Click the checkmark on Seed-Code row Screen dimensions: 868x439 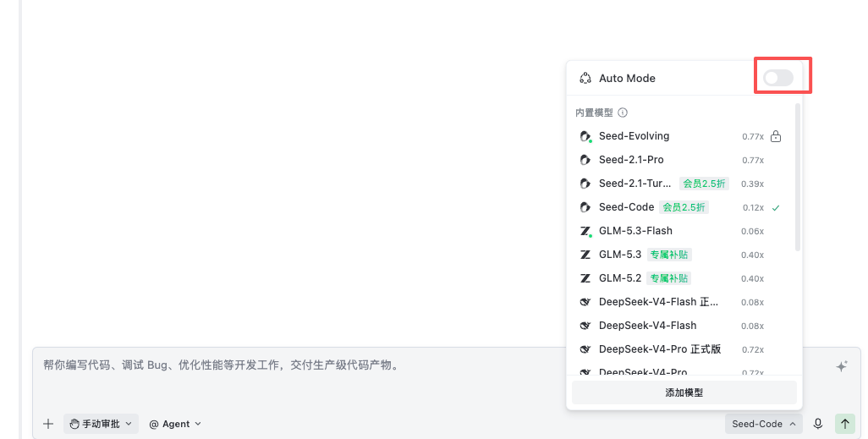[776, 208]
